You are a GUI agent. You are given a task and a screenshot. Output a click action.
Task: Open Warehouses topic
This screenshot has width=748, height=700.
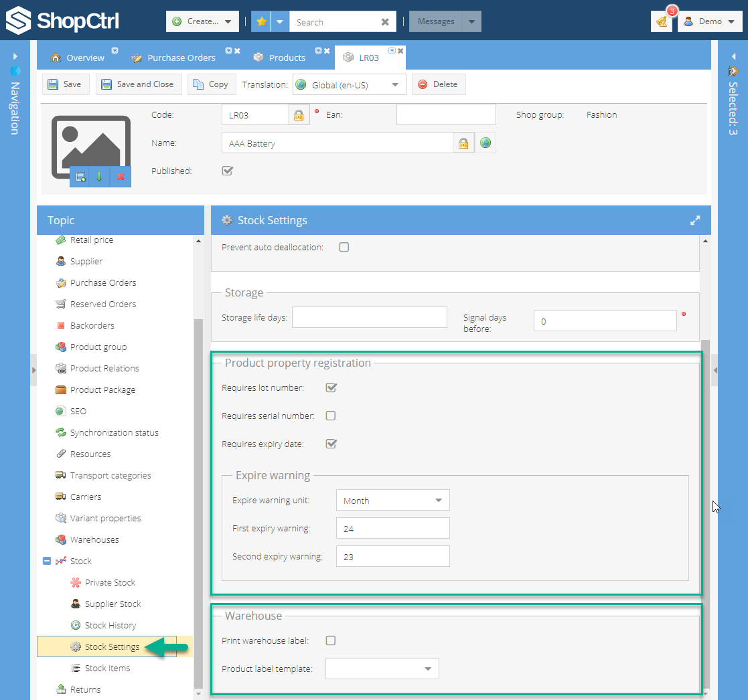coord(94,540)
